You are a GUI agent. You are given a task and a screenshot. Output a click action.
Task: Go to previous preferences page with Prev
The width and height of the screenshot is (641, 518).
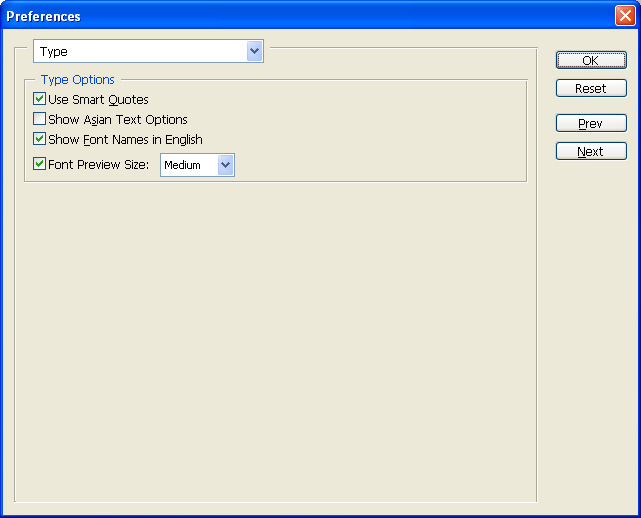click(x=591, y=123)
